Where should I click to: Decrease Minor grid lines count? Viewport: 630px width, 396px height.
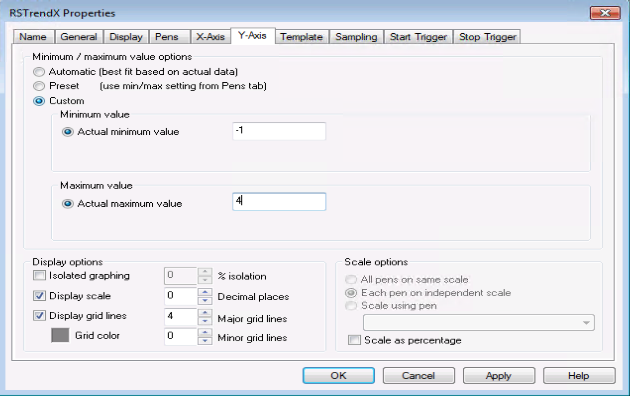coord(205,341)
